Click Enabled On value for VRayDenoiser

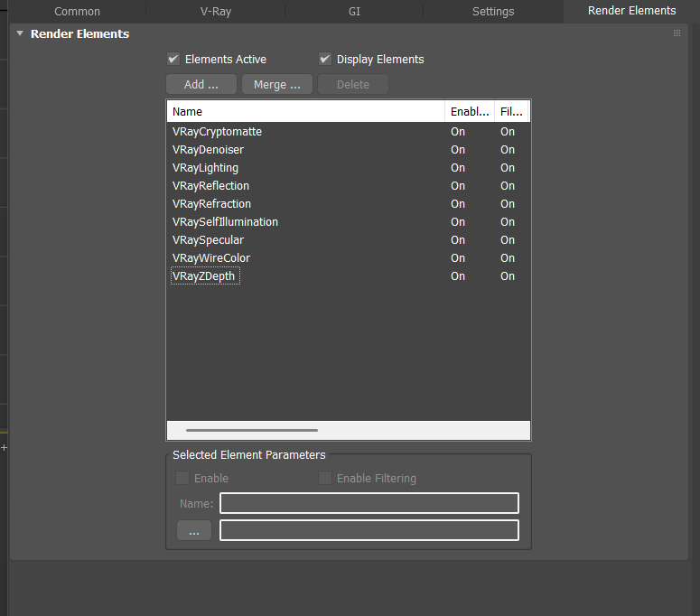pyautogui.click(x=458, y=150)
